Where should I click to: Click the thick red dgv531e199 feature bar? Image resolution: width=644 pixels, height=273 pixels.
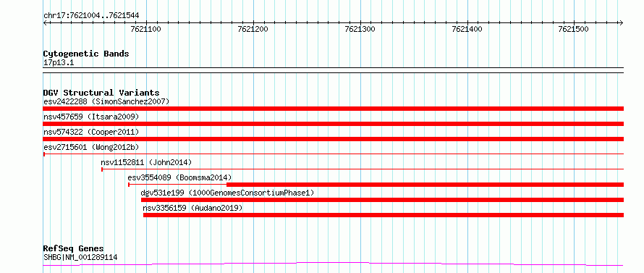click(382, 200)
